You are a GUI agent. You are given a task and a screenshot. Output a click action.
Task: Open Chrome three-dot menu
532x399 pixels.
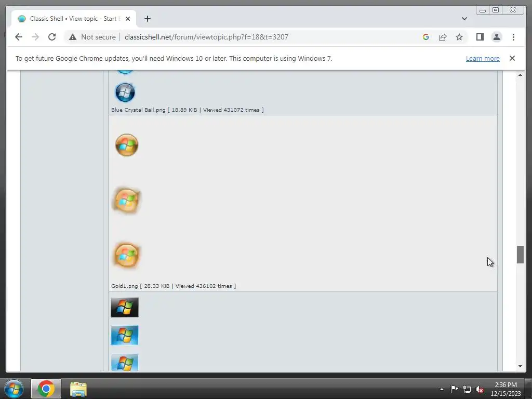[513, 37]
